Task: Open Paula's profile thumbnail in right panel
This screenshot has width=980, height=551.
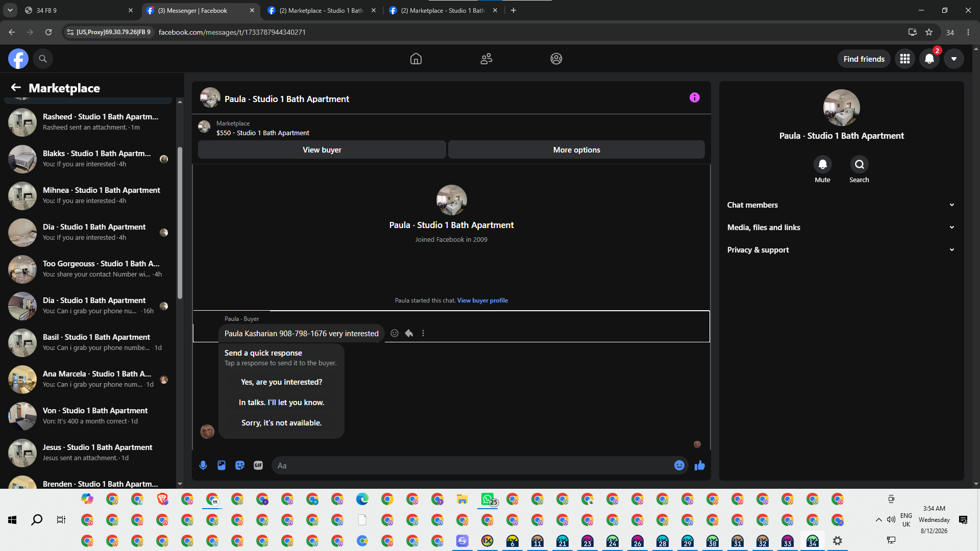Action: (842, 108)
